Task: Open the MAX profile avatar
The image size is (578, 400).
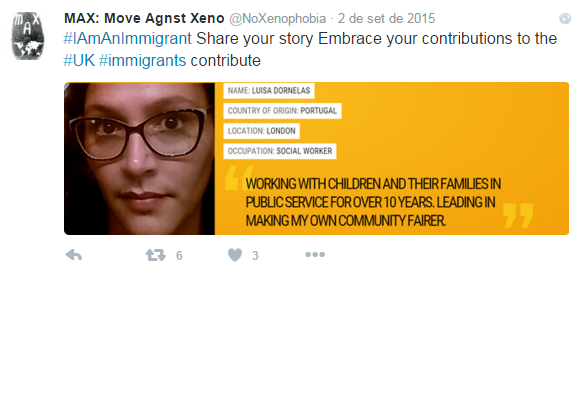Action: 28,36
